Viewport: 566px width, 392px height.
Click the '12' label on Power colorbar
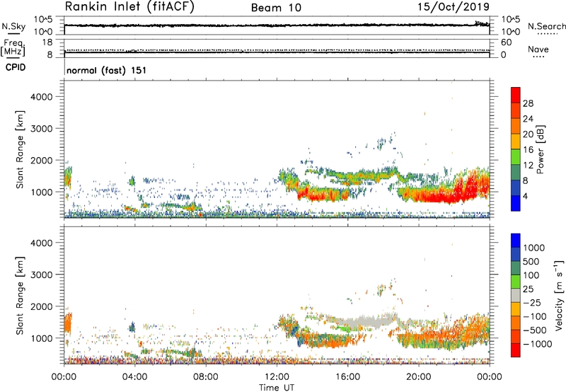click(528, 166)
